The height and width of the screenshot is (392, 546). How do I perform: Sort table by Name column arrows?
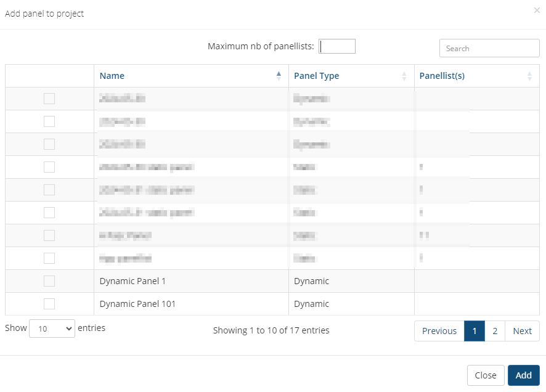point(279,76)
